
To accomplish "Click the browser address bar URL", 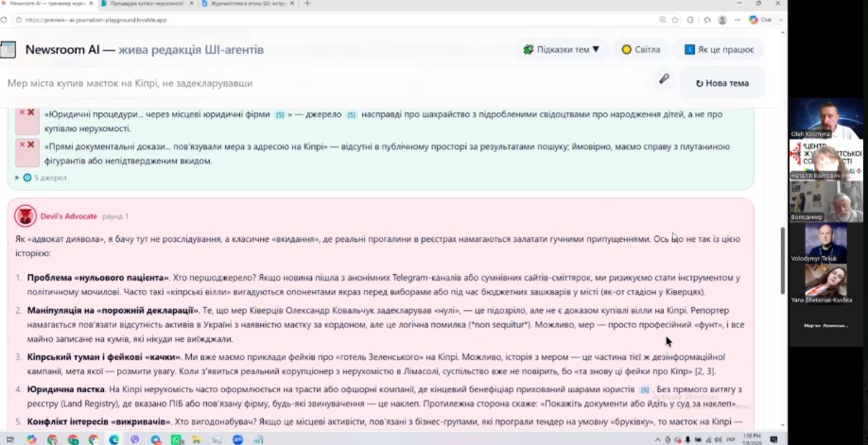I will click(x=95, y=20).
